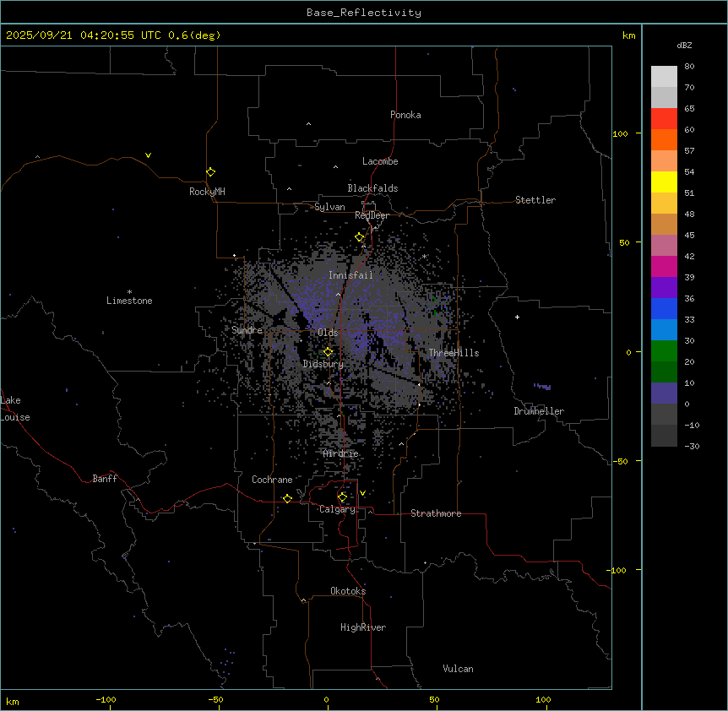Click the Innisfail city label

tap(350, 276)
